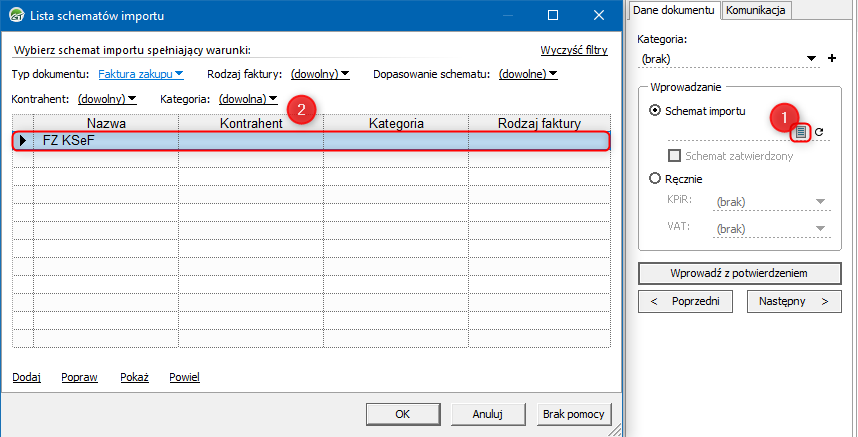Click the Powiel link

tap(184, 377)
